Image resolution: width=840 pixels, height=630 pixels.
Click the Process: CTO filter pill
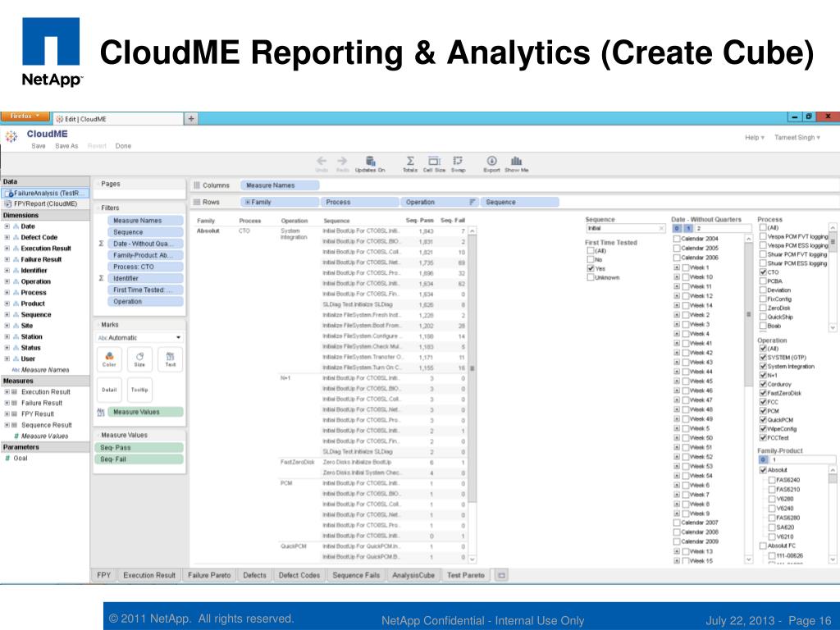[145, 267]
